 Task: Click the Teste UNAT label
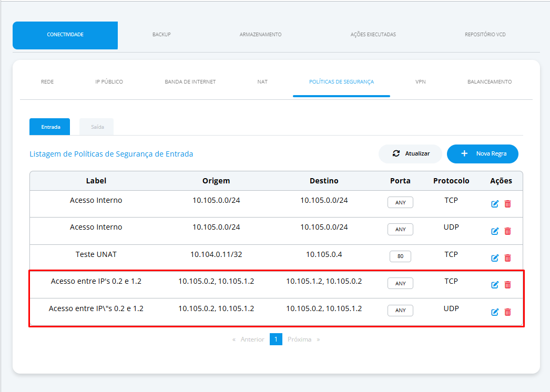[x=96, y=254]
